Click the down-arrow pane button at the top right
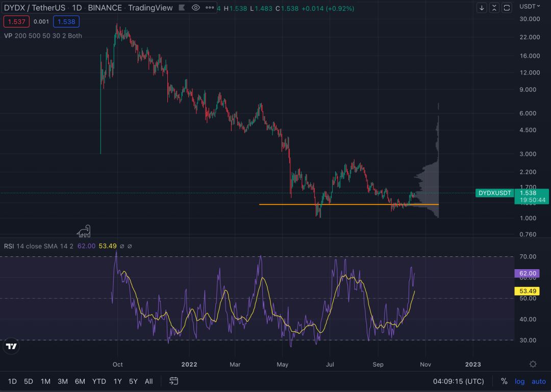 [x=482, y=7]
